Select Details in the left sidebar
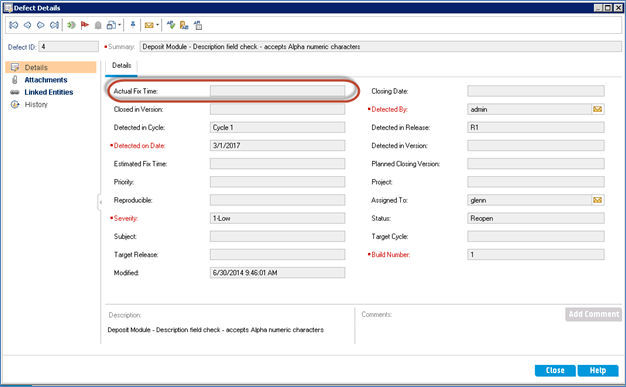 [51, 67]
